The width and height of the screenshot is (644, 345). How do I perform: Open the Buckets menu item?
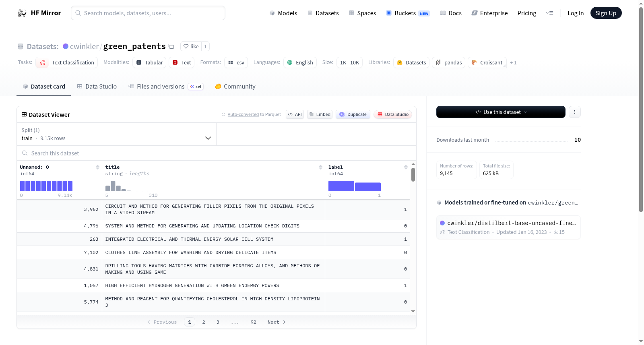(408, 13)
